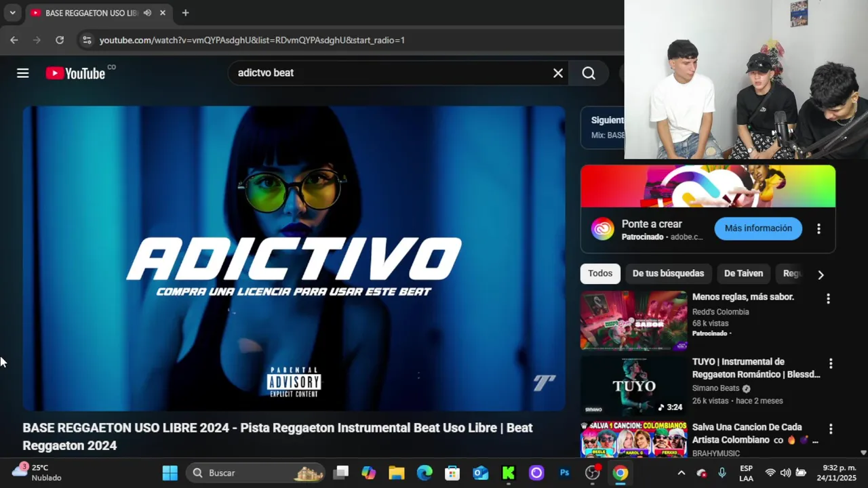Viewport: 868px width, 488px height.
Task: Open the weather widget 25°C Nublado
Action: tap(37, 472)
